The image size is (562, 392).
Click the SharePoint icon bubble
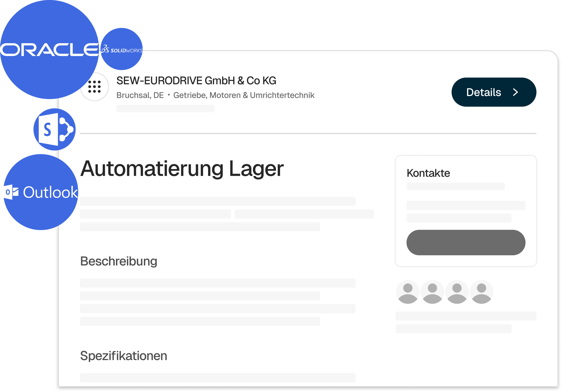tap(54, 129)
